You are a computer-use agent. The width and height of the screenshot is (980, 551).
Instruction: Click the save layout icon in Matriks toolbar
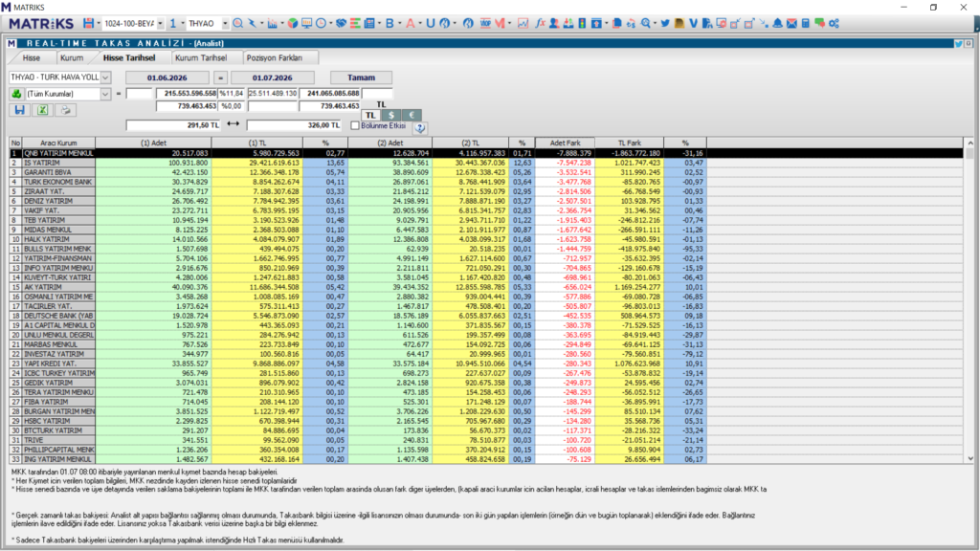[x=88, y=23]
